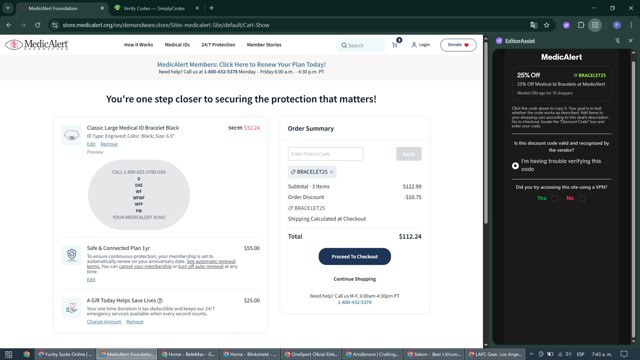
Task: Reload the page with the refresh icon
Action: [38, 25]
